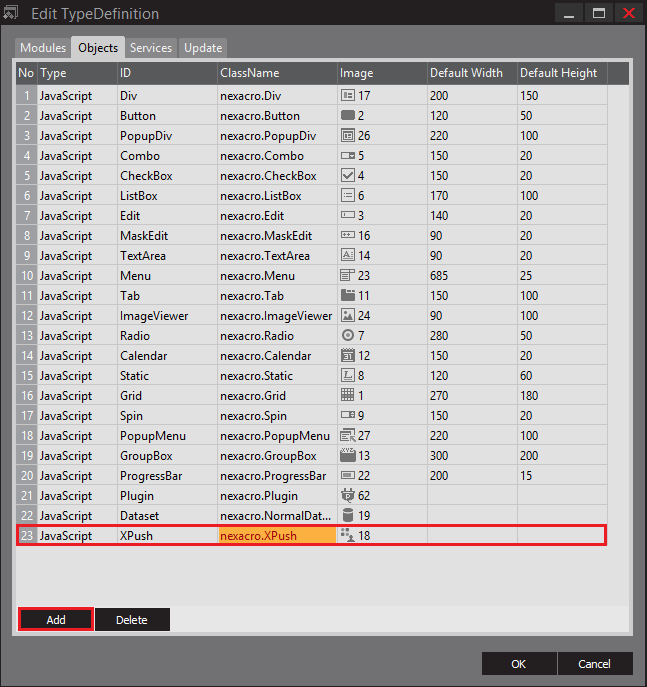Select the ListBox icon in the Image column

click(x=347, y=196)
